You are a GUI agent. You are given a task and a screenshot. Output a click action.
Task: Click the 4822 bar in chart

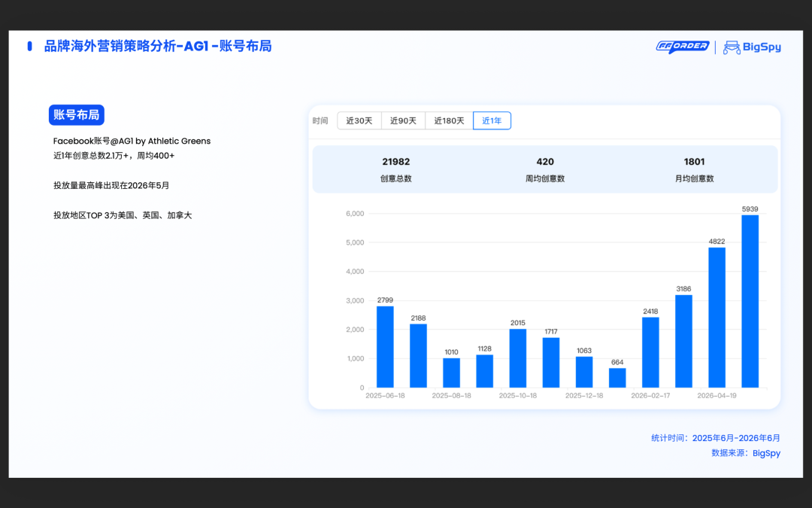(717, 318)
